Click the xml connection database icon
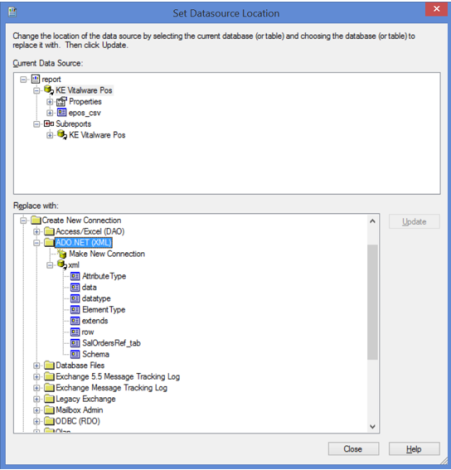451x470 pixels. coord(62,265)
